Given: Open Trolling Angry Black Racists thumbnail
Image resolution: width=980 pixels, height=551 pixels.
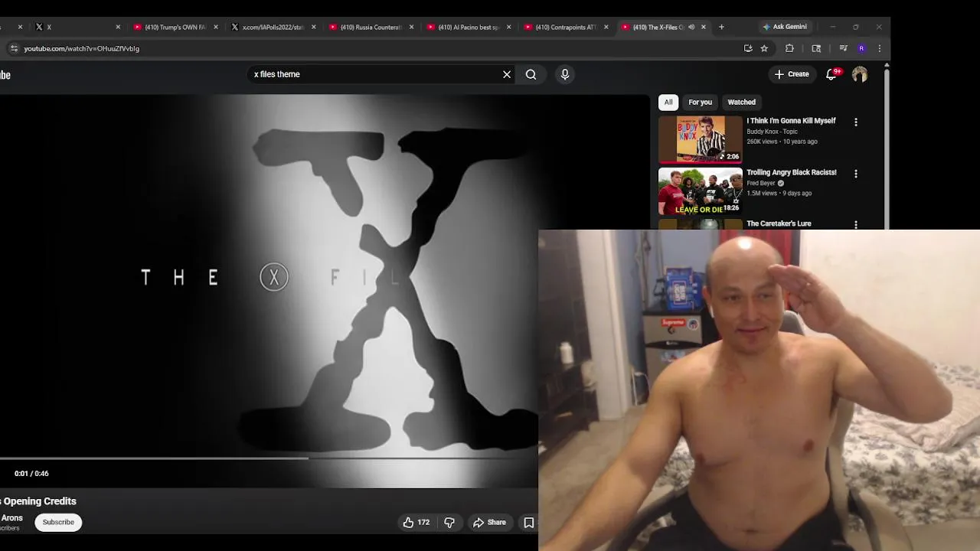Looking at the screenshot, I should tap(700, 191).
